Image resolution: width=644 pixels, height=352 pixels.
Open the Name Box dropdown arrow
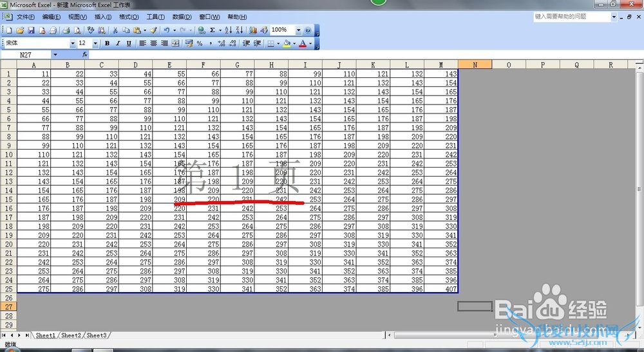[55, 55]
